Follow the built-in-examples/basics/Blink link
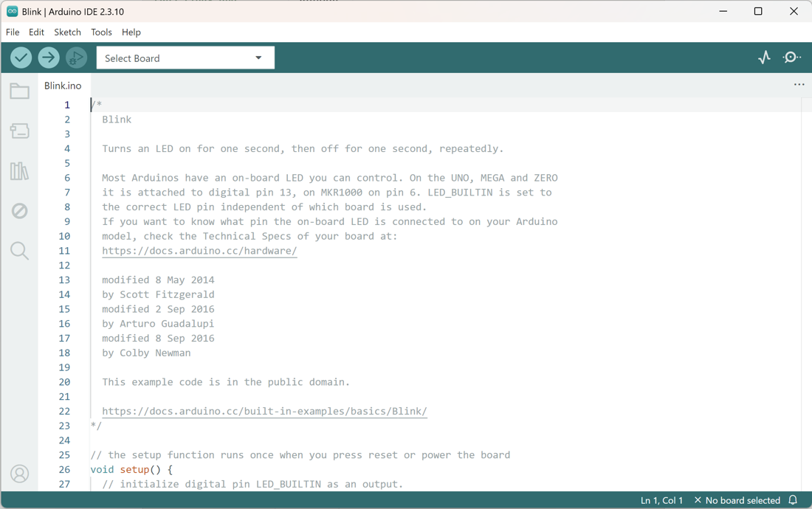This screenshot has height=509, width=812. (x=264, y=411)
